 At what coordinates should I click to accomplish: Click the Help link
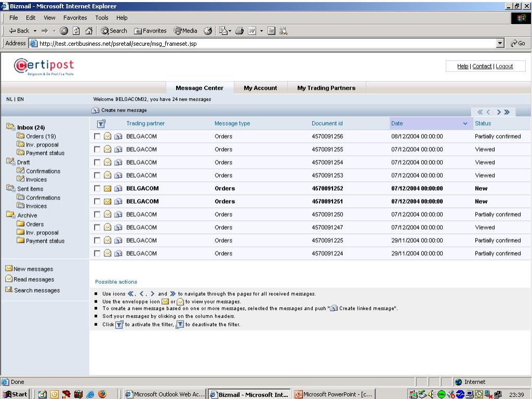(x=463, y=66)
